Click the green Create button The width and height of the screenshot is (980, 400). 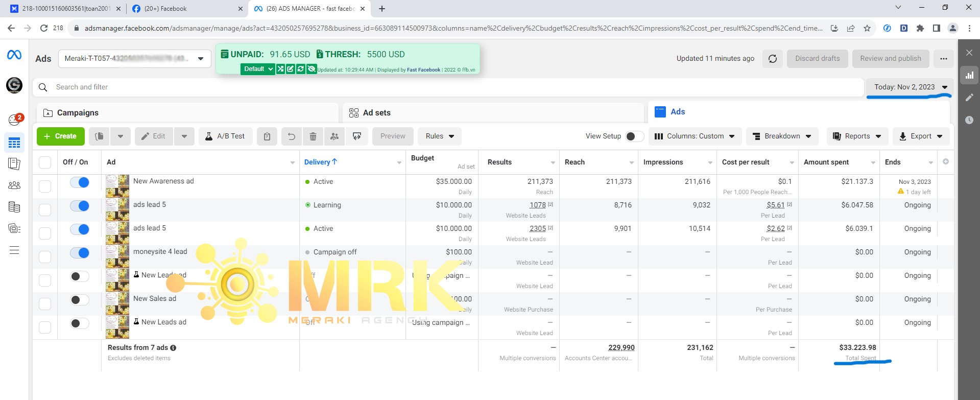[60, 136]
